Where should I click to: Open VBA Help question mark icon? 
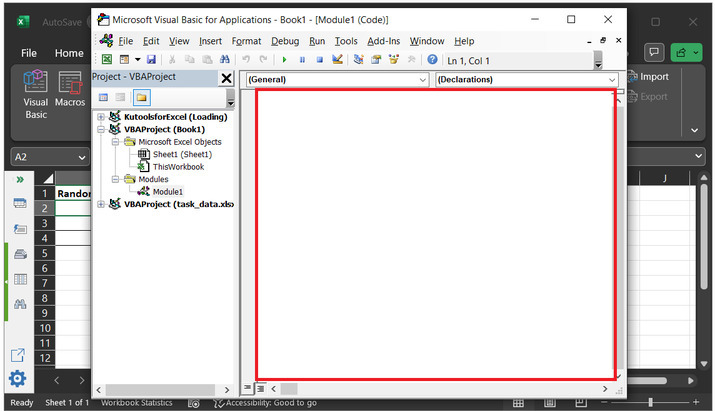pyautogui.click(x=432, y=59)
